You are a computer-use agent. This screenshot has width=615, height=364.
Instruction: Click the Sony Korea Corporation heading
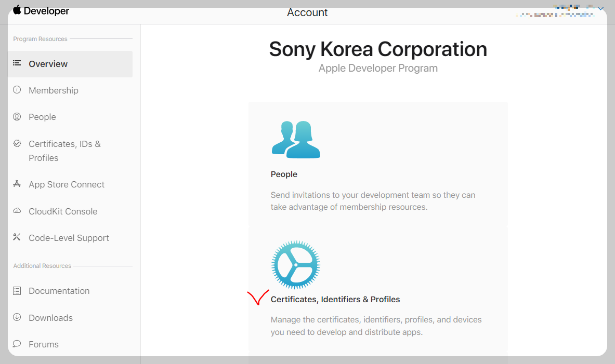tap(378, 49)
